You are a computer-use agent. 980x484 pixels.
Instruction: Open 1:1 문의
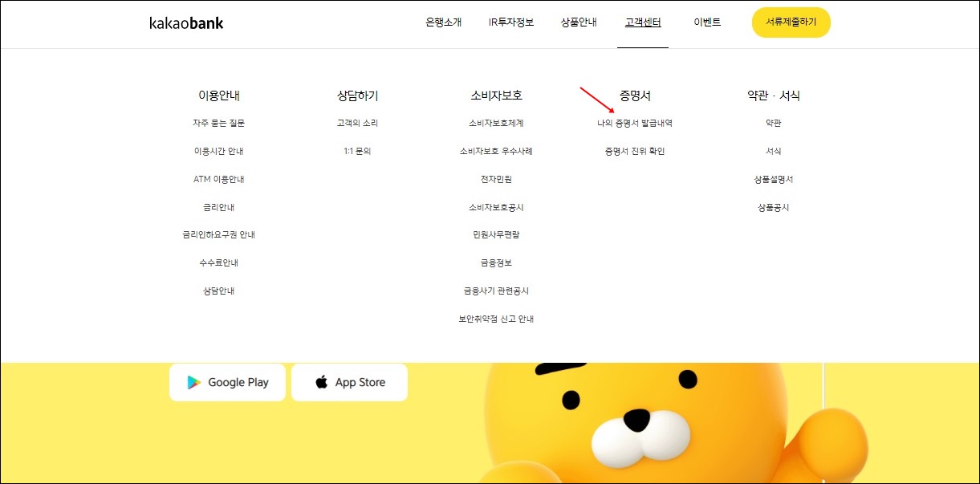tap(358, 152)
